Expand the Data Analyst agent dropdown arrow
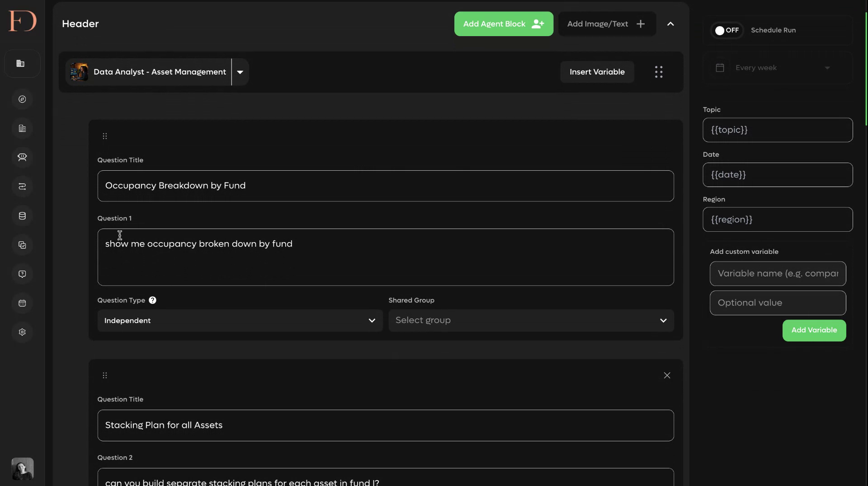868x486 pixels. point(240,72)
